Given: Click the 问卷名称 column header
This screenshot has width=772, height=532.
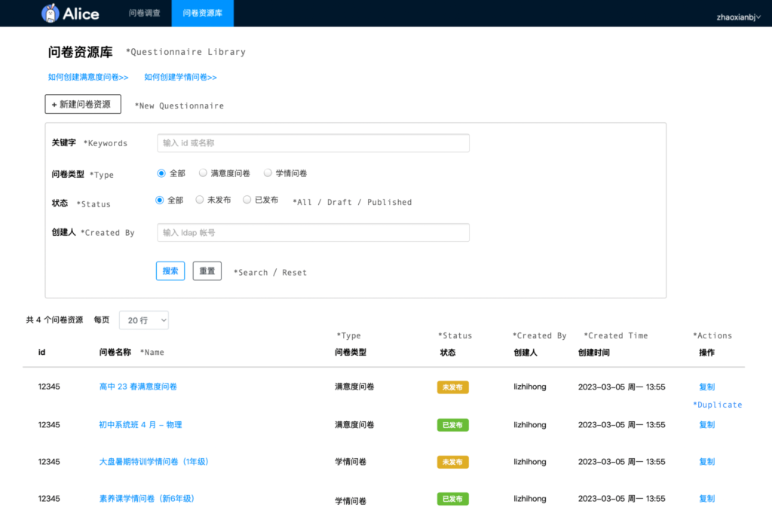Looking at the screenshot, I should tap(115, 353).
